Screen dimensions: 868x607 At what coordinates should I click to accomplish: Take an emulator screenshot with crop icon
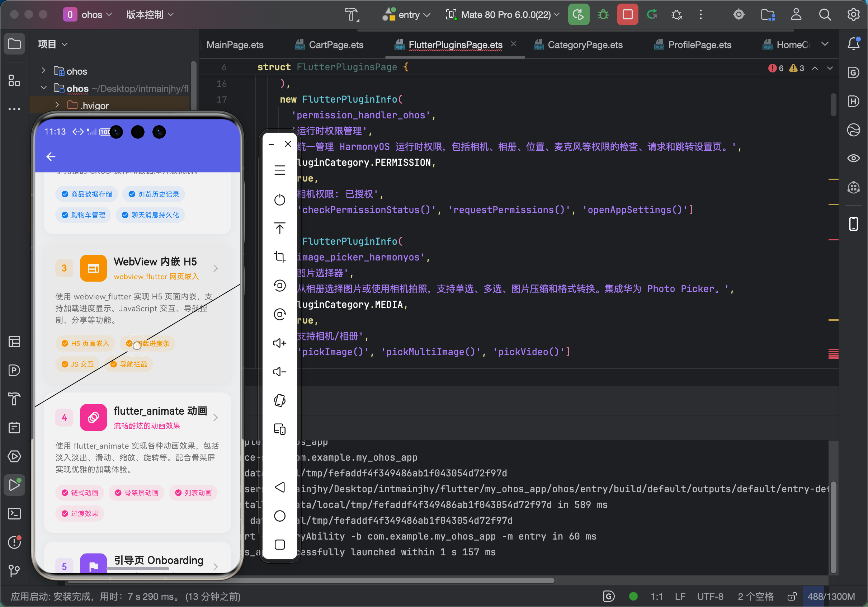click(279, 257)
